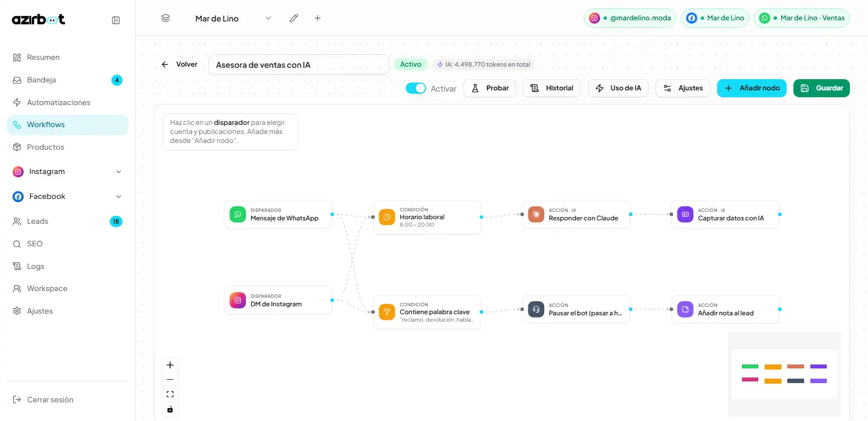868x421 pixels.
Task: Edit the workflow name field
Action: [299, 64]
